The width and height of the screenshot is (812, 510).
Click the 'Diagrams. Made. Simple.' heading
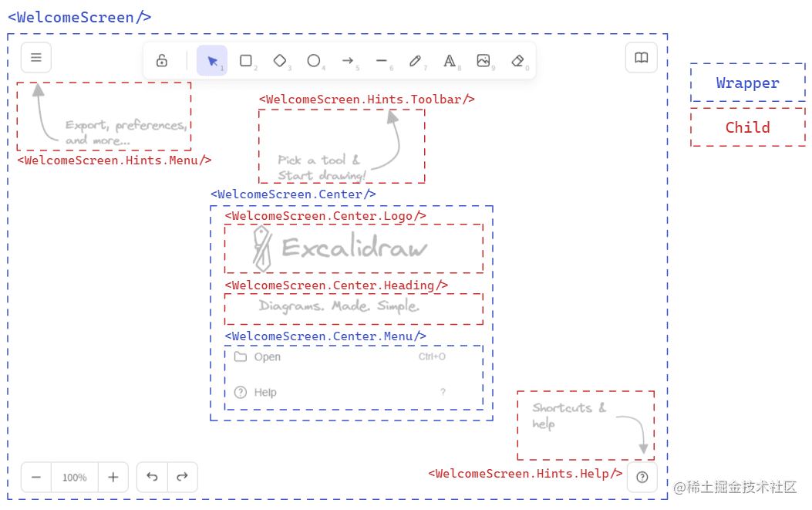(339, 306)
